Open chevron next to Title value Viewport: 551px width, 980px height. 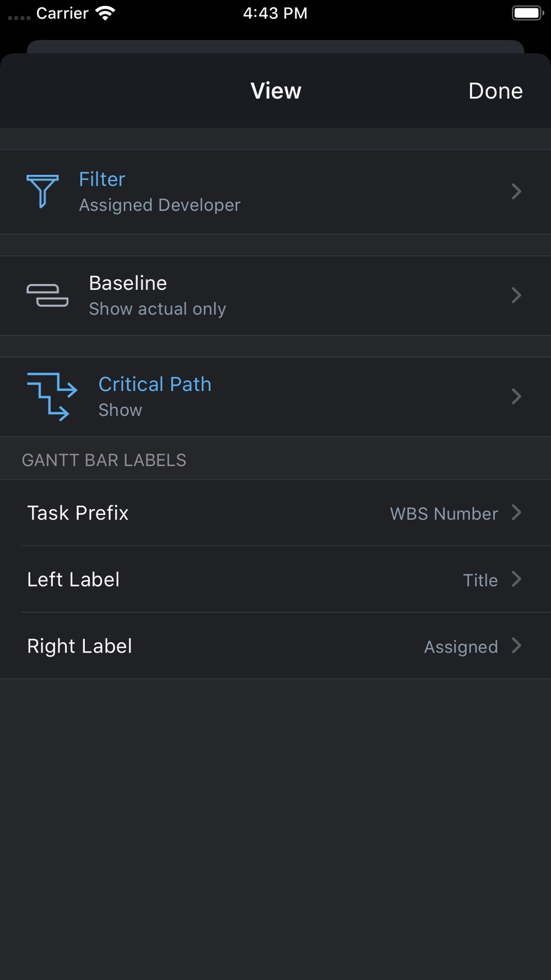point(516,579)
